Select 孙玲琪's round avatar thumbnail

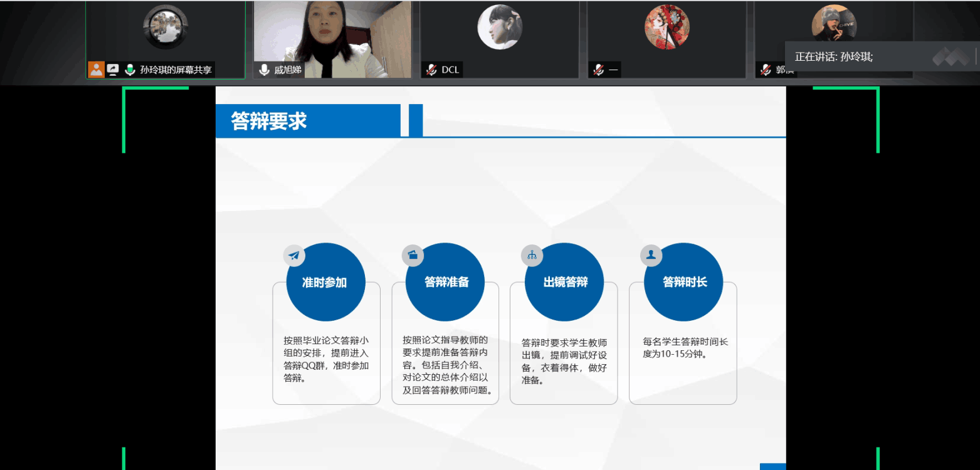tap(165, 27)
